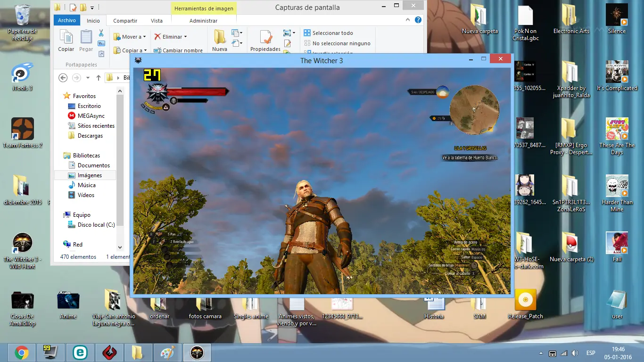Viewport: 644px width, 362px height.
Task: Select the Electronic Arts desktop folder
Action: tap(571, 19)
